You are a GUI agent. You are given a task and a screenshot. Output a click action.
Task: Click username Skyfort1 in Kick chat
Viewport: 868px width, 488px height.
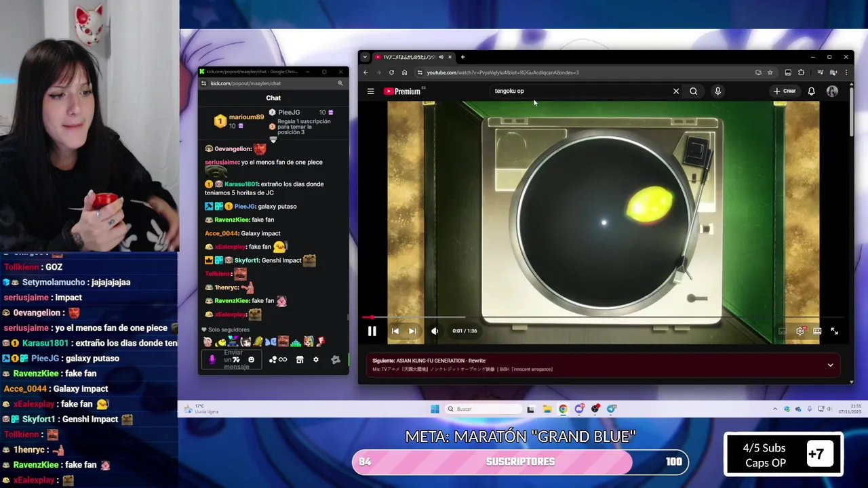[246, 260]
